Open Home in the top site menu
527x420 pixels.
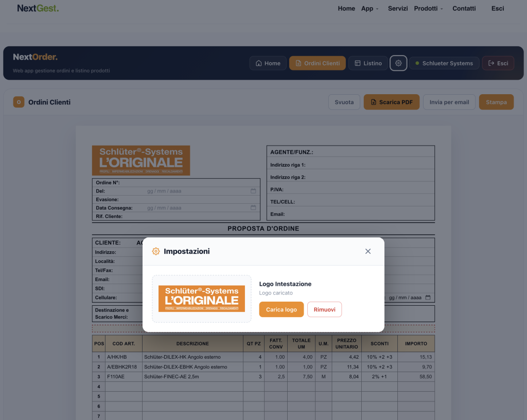pyautogui.click(x=346, y=8)
